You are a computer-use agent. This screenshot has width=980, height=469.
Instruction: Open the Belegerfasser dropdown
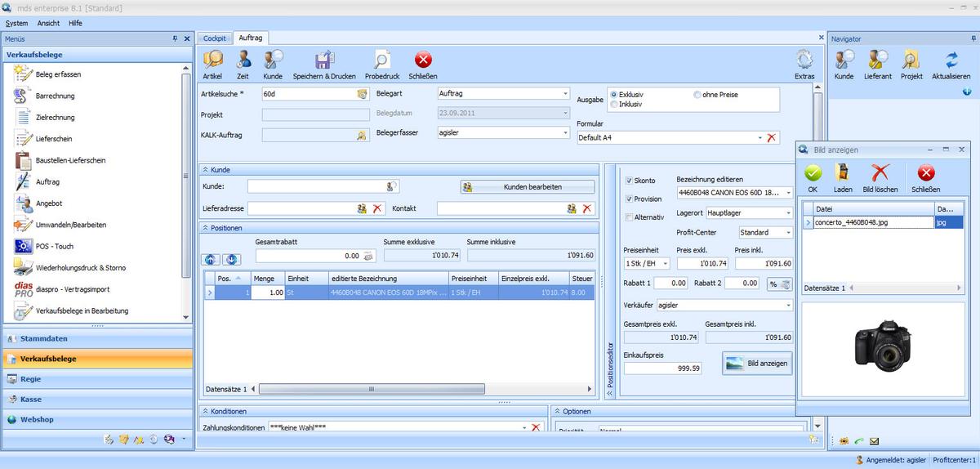point(565,132)
